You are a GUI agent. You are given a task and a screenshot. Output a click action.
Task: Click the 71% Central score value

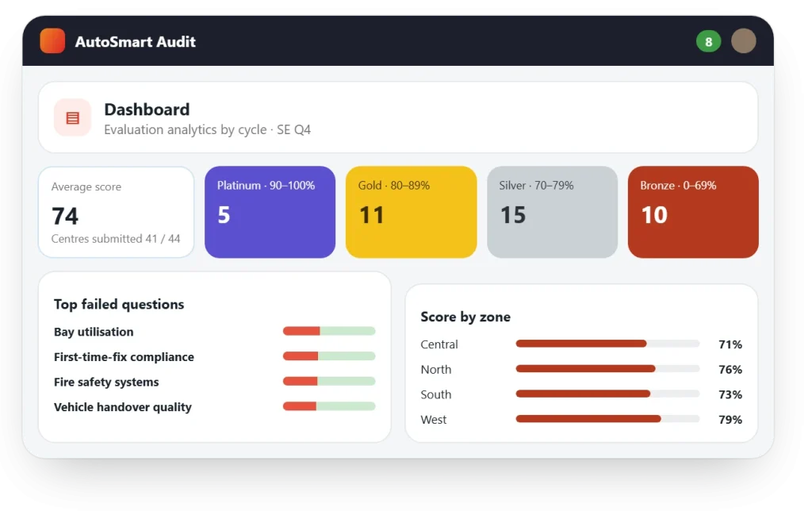pos(730,344)
